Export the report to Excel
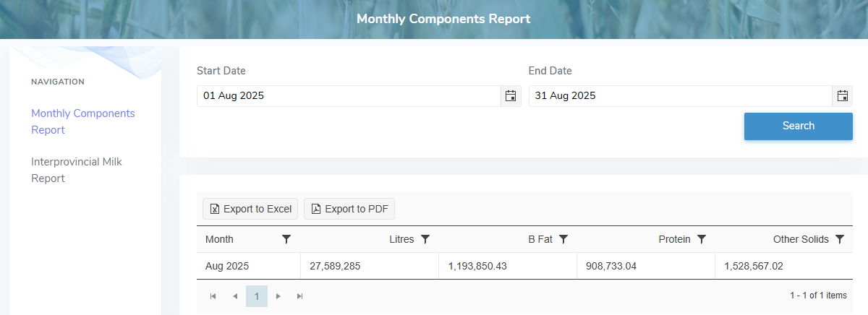Viewport: 868px width, 315px height. click(250, 209)
